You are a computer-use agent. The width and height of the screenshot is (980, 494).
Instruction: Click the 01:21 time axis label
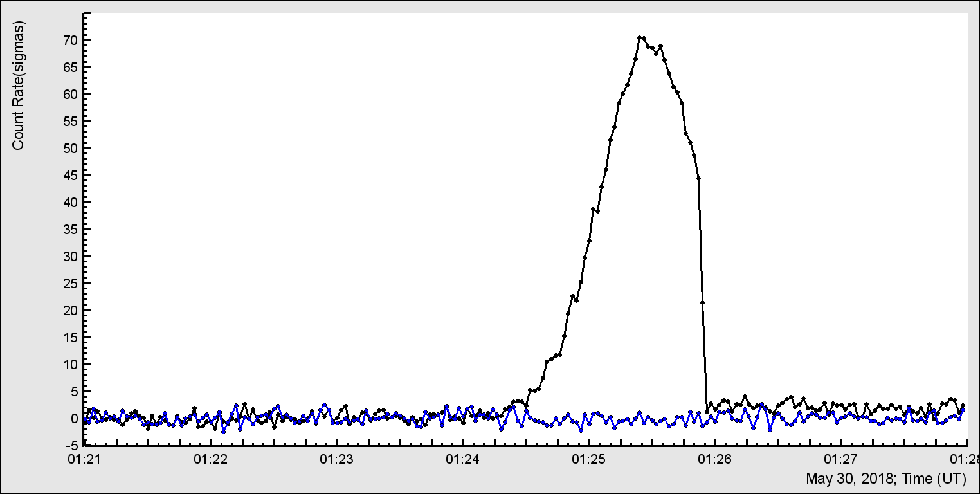click(85, 459)
